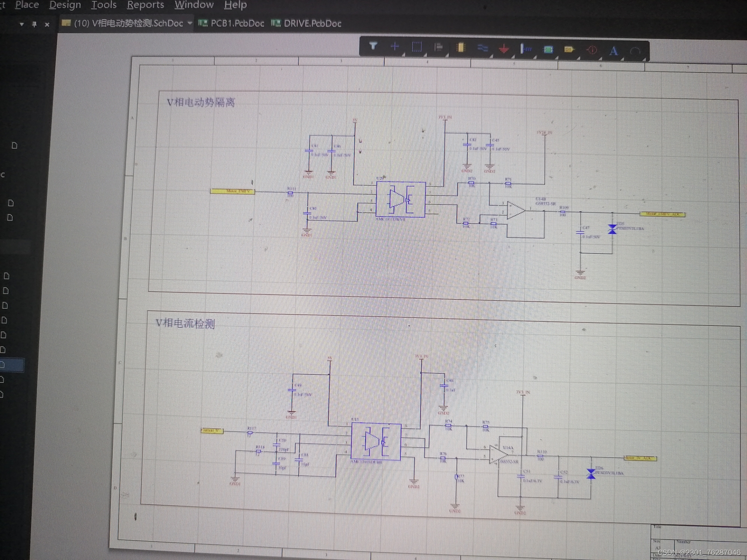Image resolution: width=747 pixels, height=560 pixels.
Task: Click the GND power port icon
Action: pos(504,49)
